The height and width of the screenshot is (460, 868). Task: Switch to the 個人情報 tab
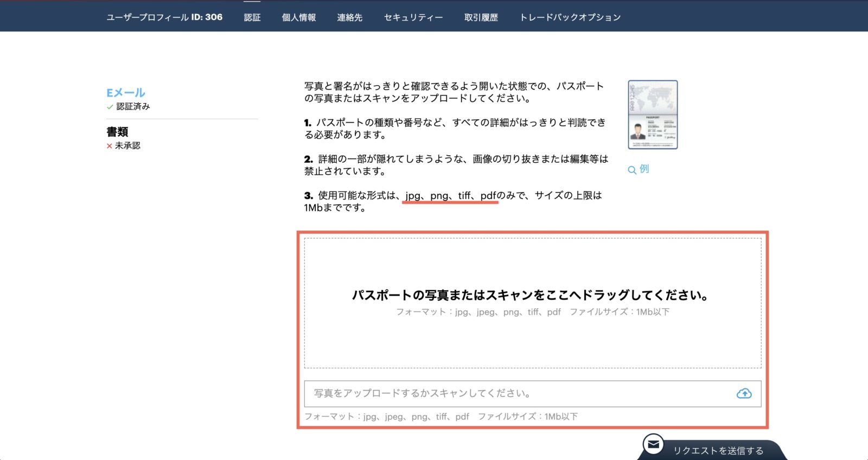coord(299,17)
